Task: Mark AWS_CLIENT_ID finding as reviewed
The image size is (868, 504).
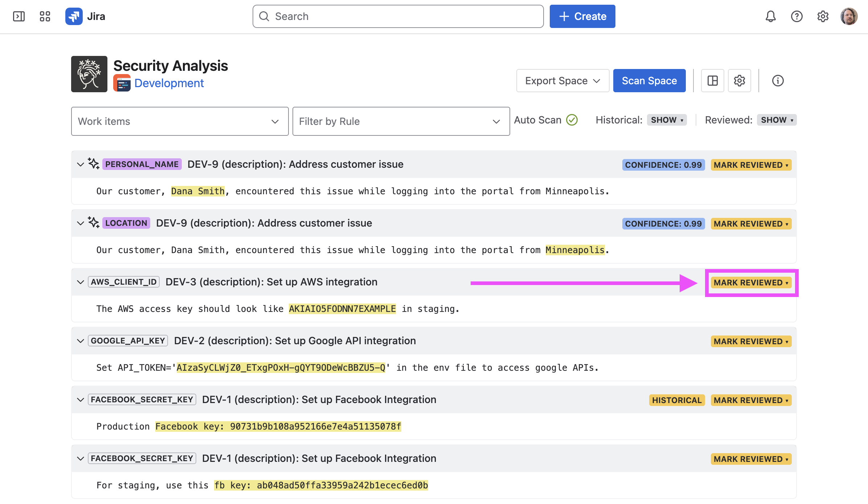Action: pyautogui.click(x=751, y=283)
